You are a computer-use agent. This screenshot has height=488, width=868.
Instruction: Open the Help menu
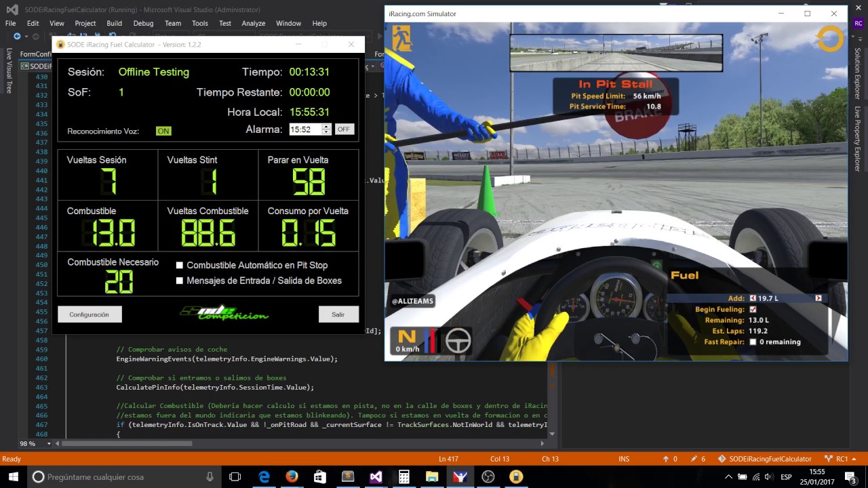click(x=319, y=23)
